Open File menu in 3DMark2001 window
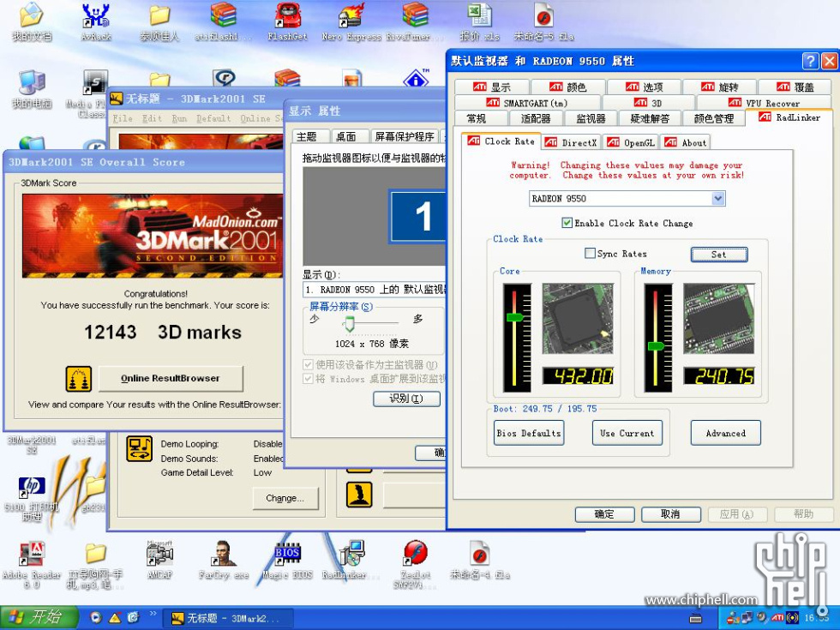This screenshot has width=840, height=630. pyautogui.click(x=122, y=118)
